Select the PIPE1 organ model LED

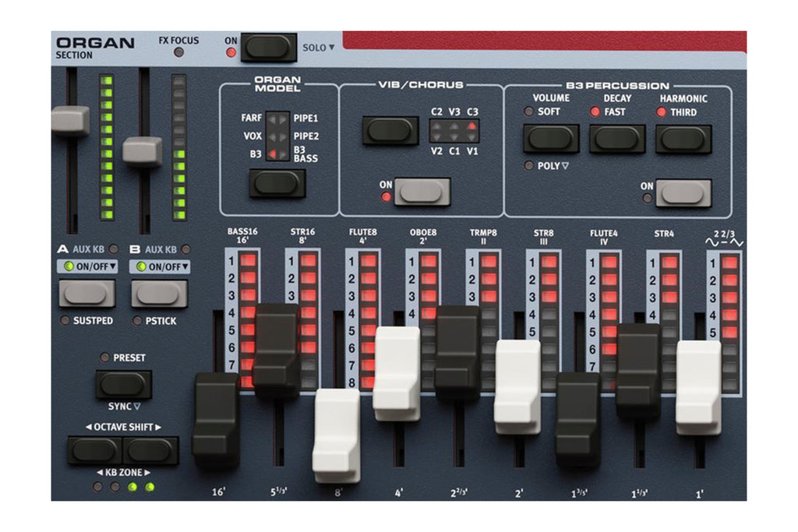[283, 119]
